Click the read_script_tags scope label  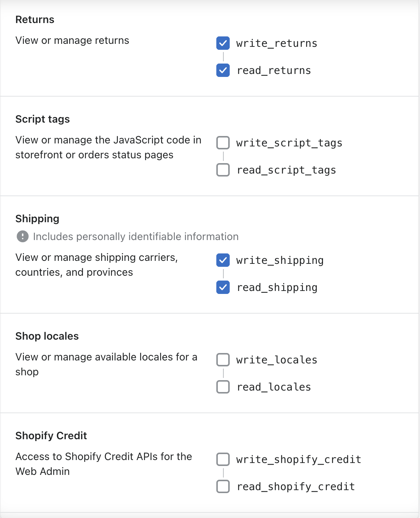pos(286,170)
